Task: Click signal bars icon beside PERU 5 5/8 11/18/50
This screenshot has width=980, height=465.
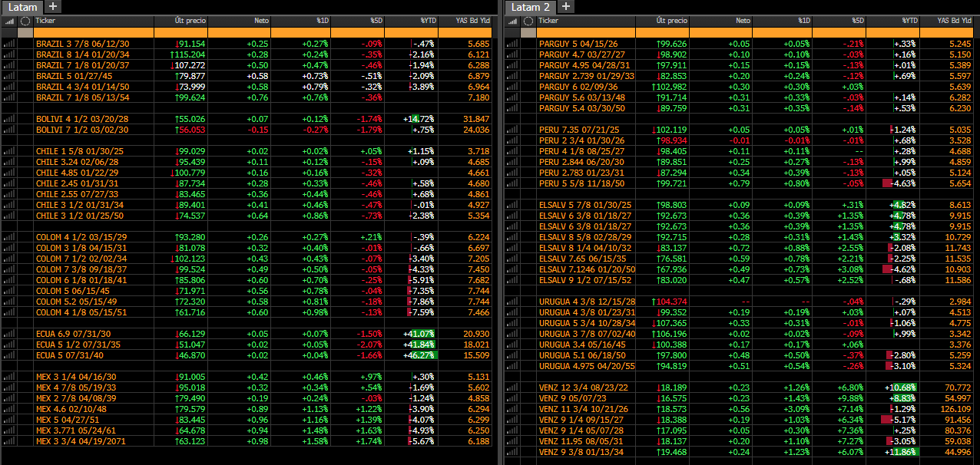Action: (x=512, y=183)
